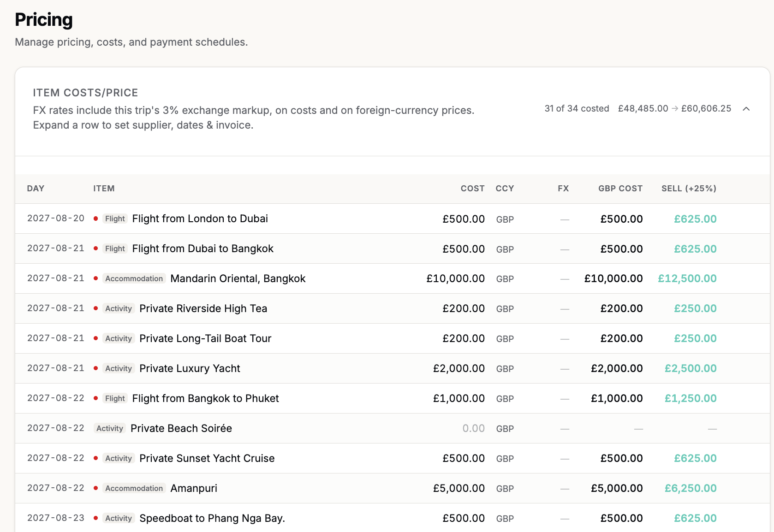Click the GBP COST column header
The height and width of the screenshot is (532, 774).
click(x=620, y=189)
